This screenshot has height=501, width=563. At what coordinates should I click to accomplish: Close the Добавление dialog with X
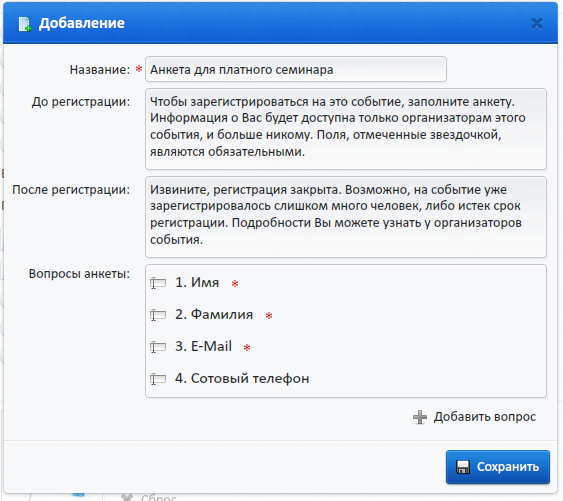536,24
